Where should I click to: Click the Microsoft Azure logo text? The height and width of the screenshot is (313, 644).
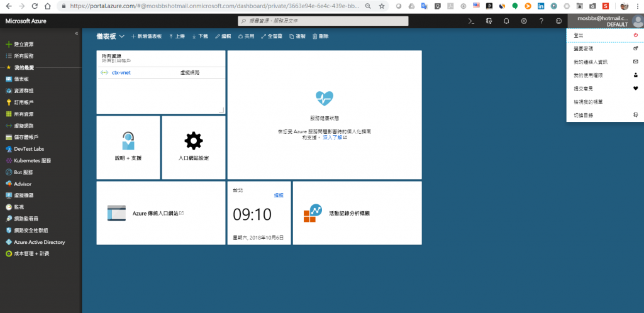(26, 21)
